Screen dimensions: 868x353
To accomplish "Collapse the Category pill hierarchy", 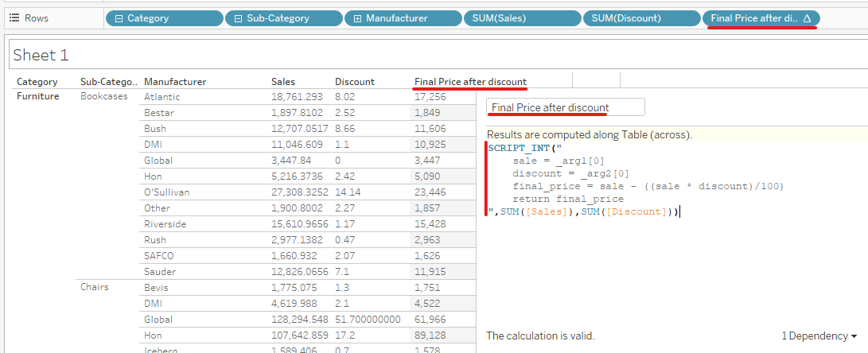I will pyautogui.click(x=119, y=17).
